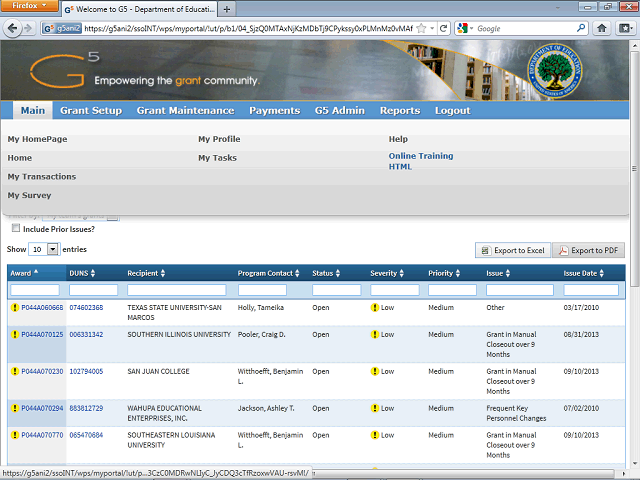Click the Export to PDF button
Screen dimensions: 640x480
coord(588,250)
